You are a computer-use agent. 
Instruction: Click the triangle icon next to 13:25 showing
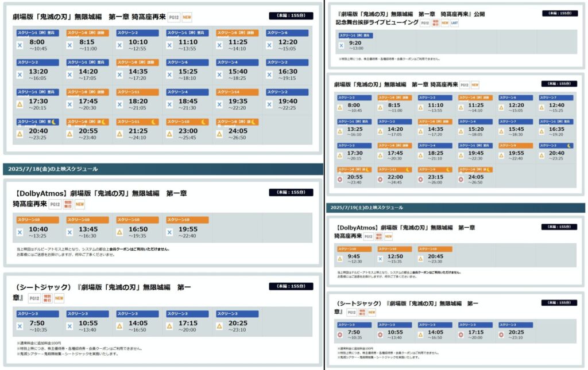coord(340,131)
